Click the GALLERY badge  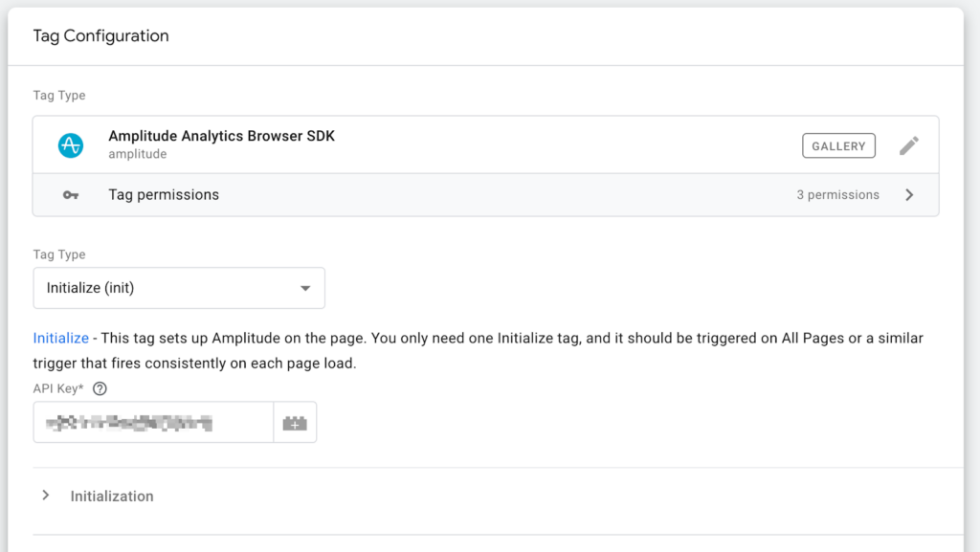pyautogui.click(x=838, y=145)
